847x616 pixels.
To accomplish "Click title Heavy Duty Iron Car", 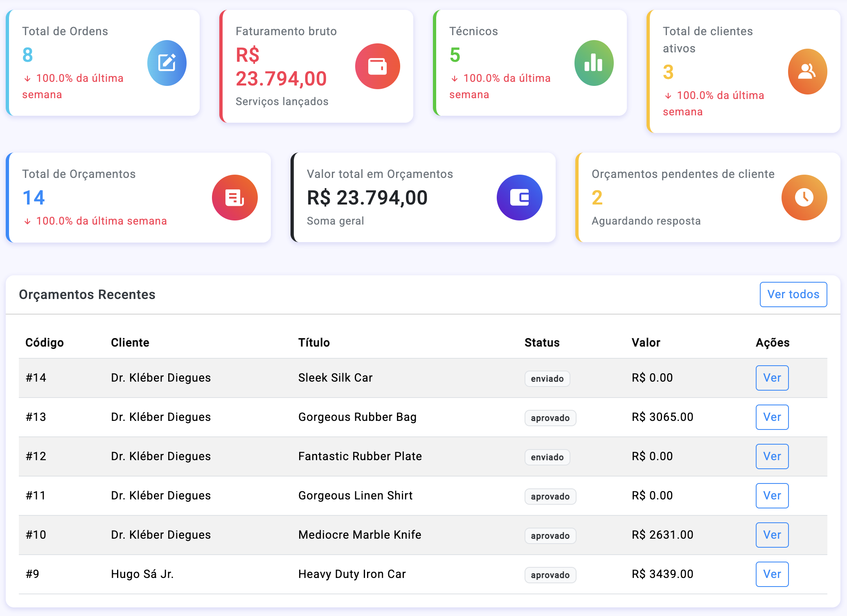I will 352,574.
